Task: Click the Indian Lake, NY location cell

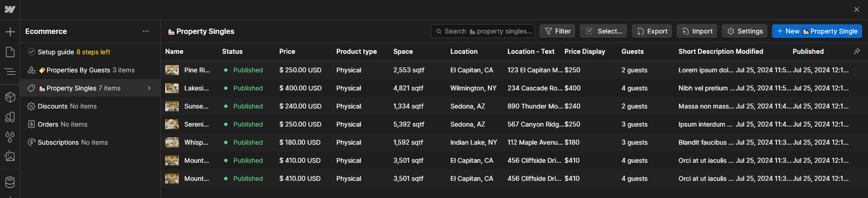Action: pos(474,142)
